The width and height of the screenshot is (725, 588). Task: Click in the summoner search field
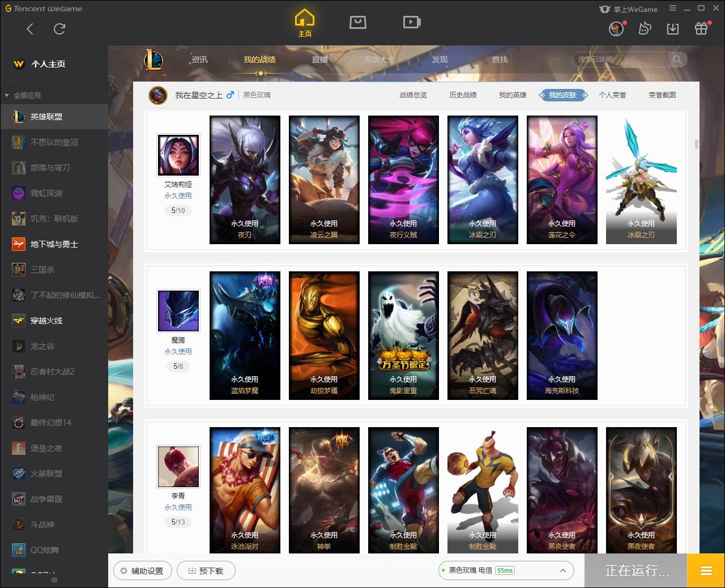(621, 59)
